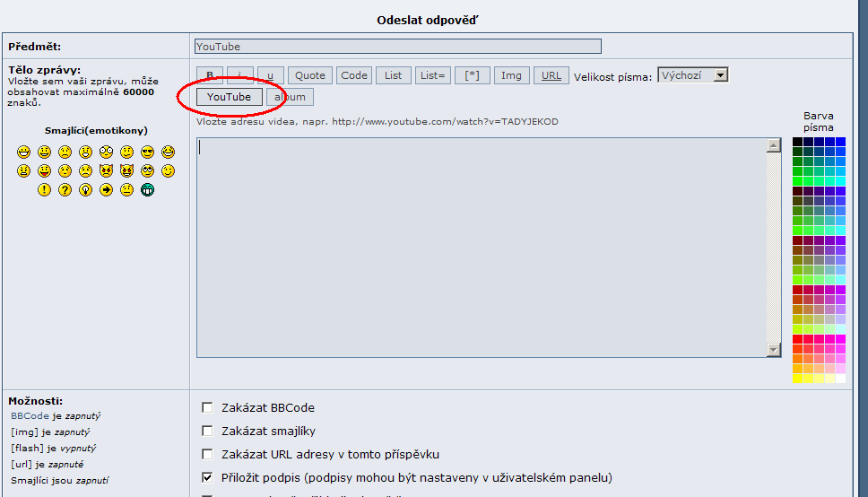Open the Velikost písma font size dropdown
Viewport: 868px width, 497px height.
tap(693, 75)
